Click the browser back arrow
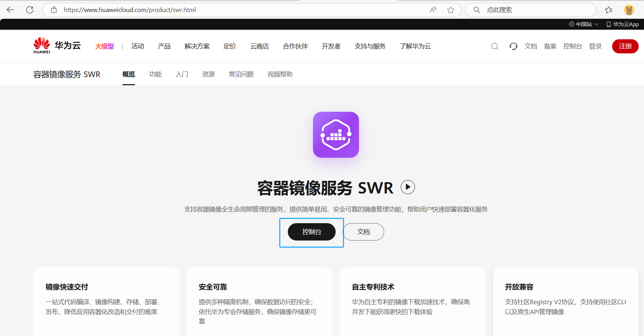This screenshot has height=336, width=644. pos(10,10)
